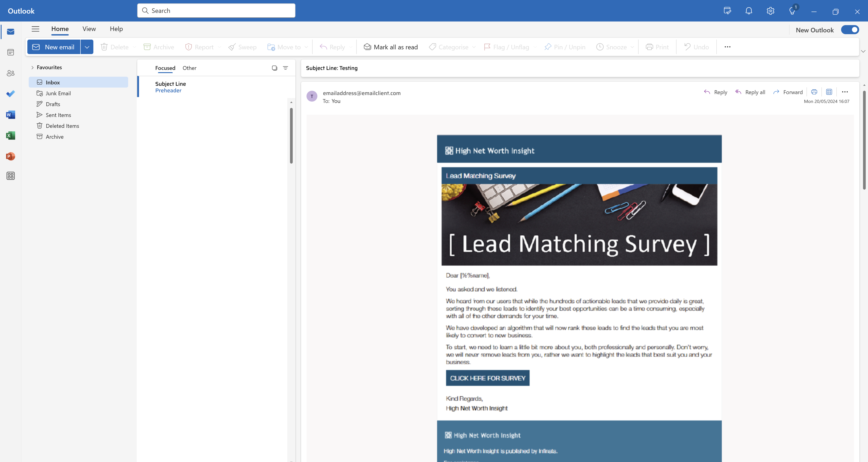Open the message list filter menu
The width and height of the screenshot is (868, 462).
[285, 68]
